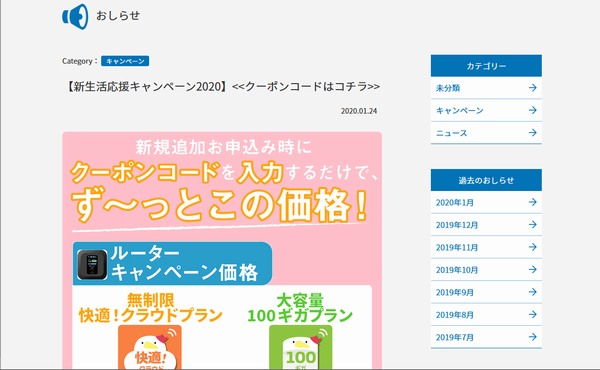The height and width of the screenshot is (370, 600).
Task: Click the blue megaphone announcement icon
Action: pyautogui.click(x=75, y=16)
